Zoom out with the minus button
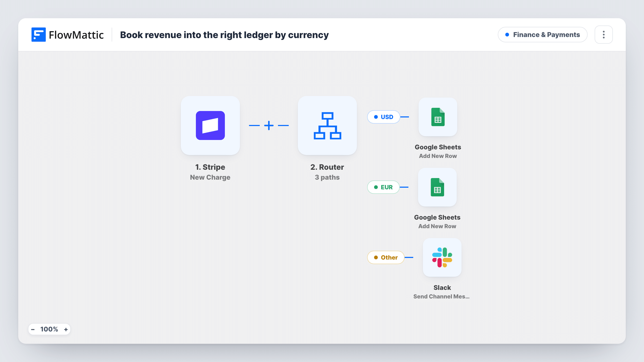 click(33, 329)
